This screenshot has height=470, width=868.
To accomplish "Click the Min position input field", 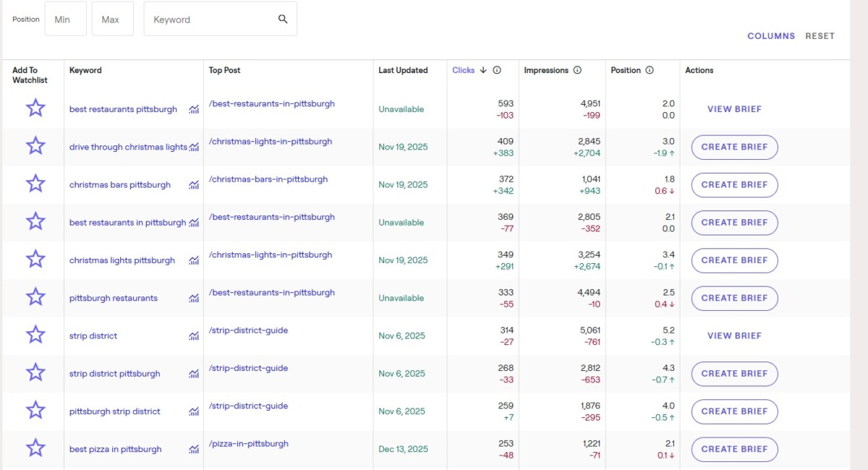I will tap(65, 20).
